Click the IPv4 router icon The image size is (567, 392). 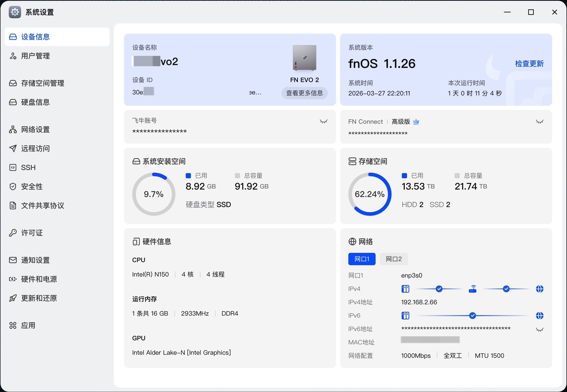pos(473,289)
